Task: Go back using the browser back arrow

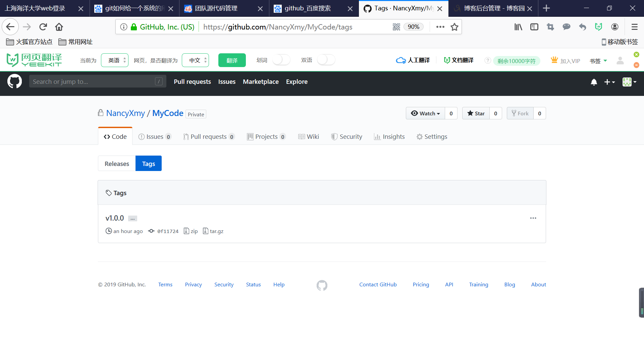Action: [10, 27]
